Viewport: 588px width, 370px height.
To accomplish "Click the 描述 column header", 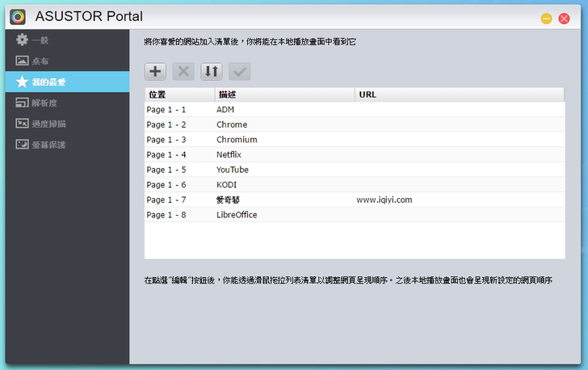I will click(x=283, y=95).
